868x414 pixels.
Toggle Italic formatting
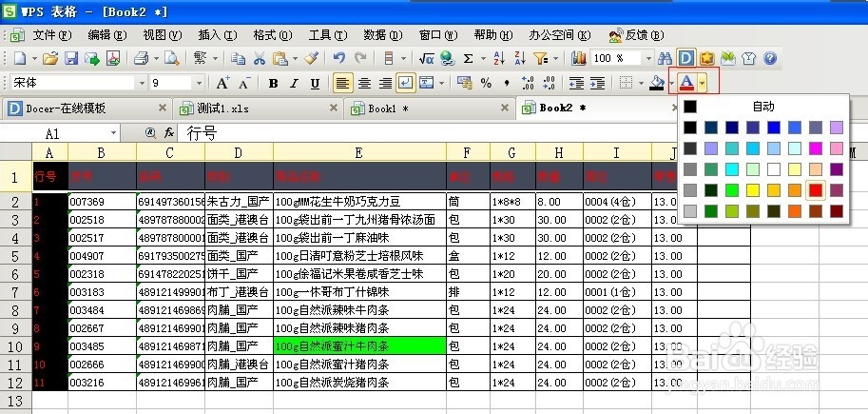click(x=295, y=83)
